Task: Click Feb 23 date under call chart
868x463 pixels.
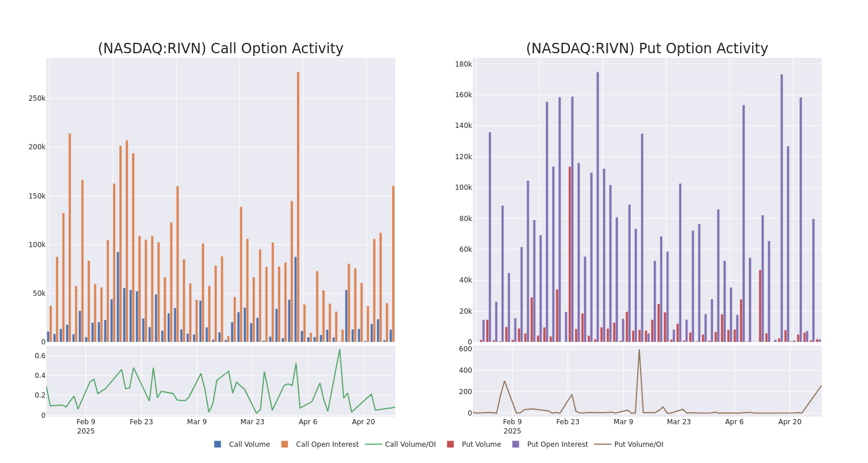Action: click(x=141, y=422)
